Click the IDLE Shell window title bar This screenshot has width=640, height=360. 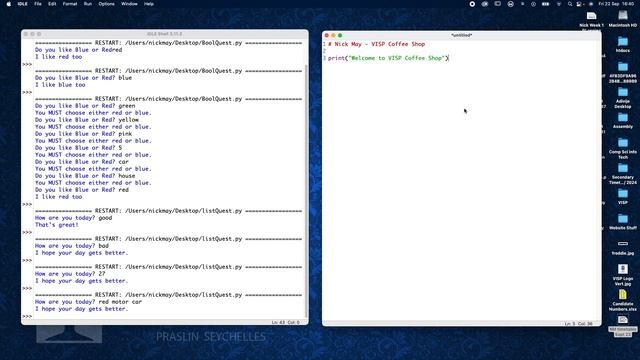click(164, 34)
